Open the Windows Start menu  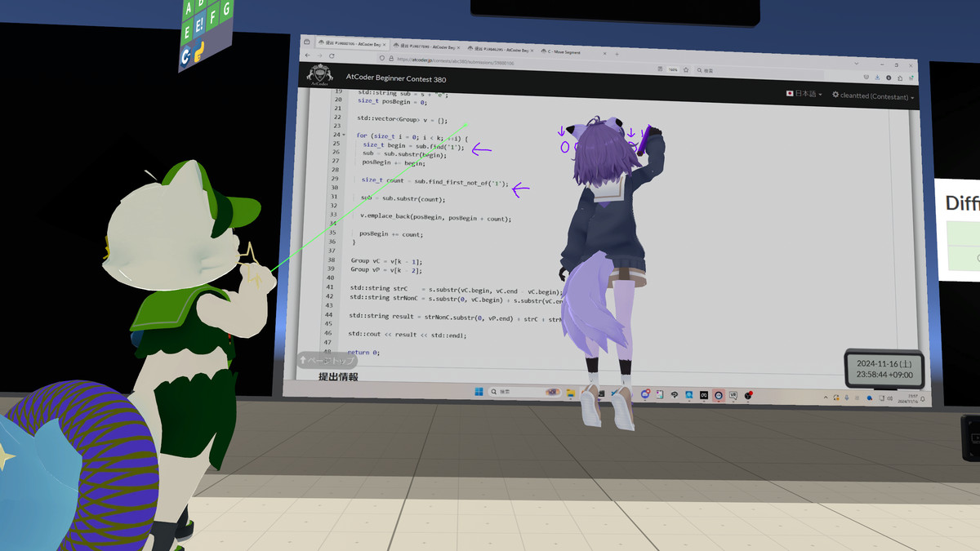point(479,392)
